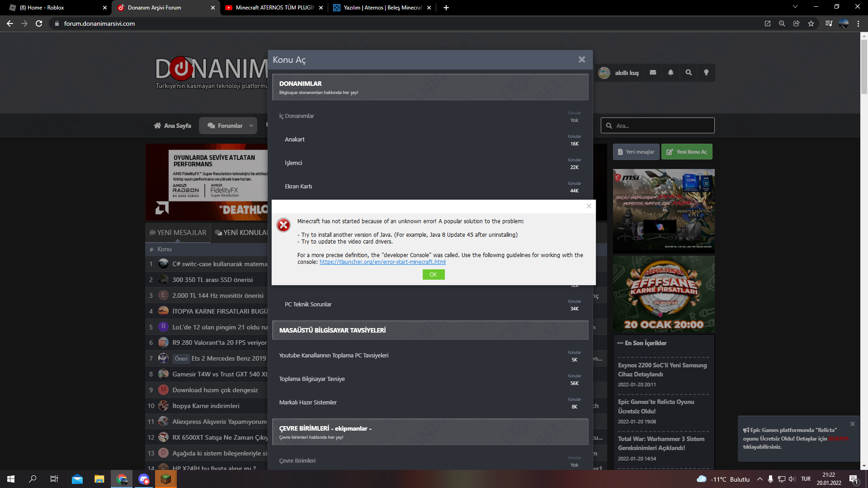Viewport: 868px width, 488px height.
Task: Open File Explorer from taskbar
Action: (x=99, y=479)
